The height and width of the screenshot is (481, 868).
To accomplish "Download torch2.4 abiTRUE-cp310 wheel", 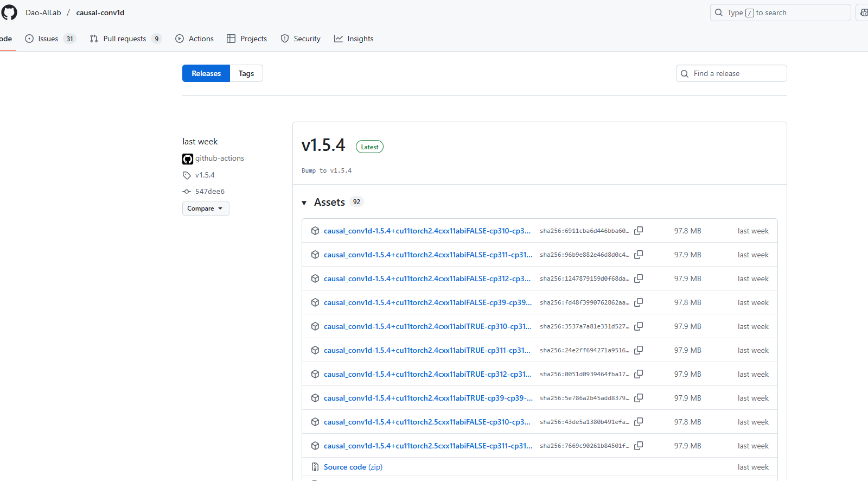I will [427, 326].
